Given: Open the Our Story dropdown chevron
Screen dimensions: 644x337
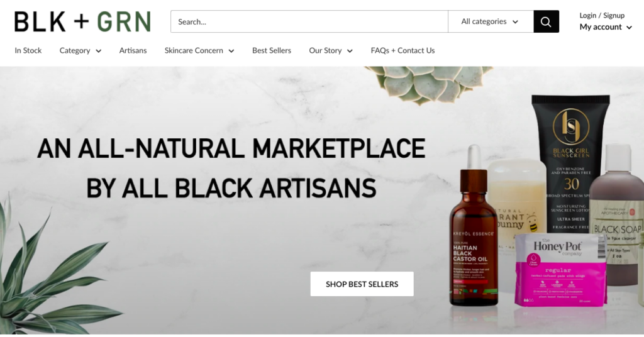Looking at the screenshot, I should click(x=350, y=52).
